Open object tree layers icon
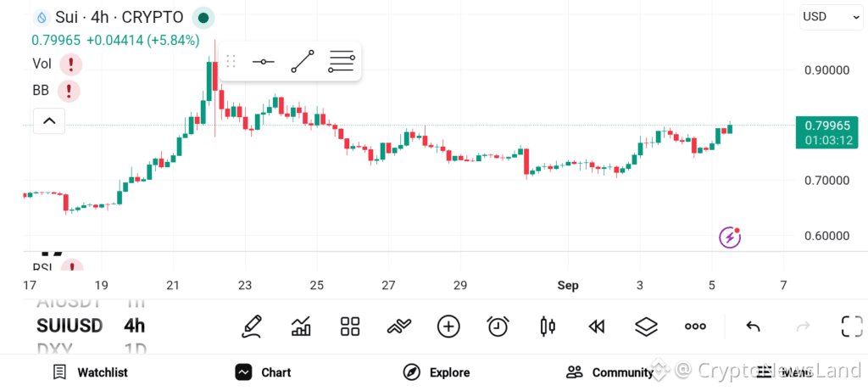 (x=646, y=327)
